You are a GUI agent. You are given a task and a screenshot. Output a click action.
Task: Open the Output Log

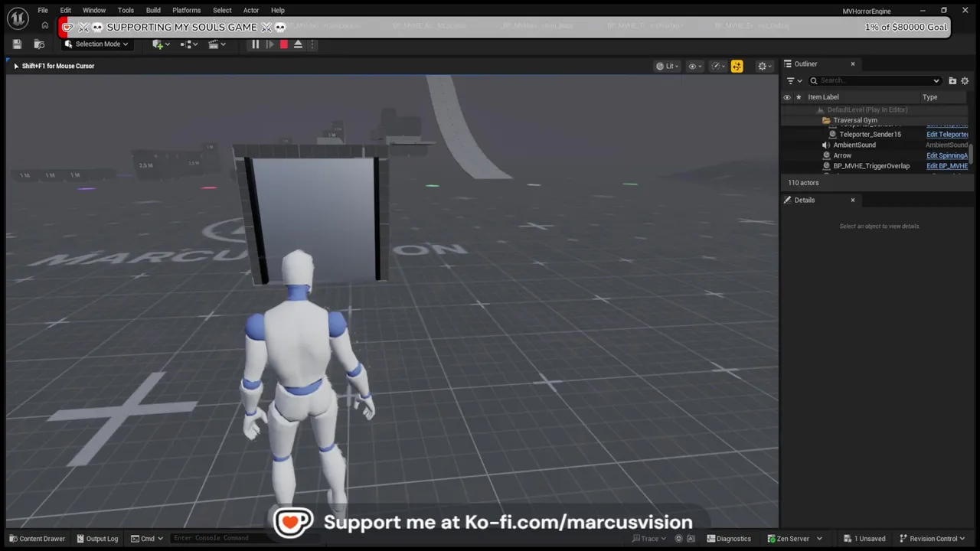coord(96,539)
